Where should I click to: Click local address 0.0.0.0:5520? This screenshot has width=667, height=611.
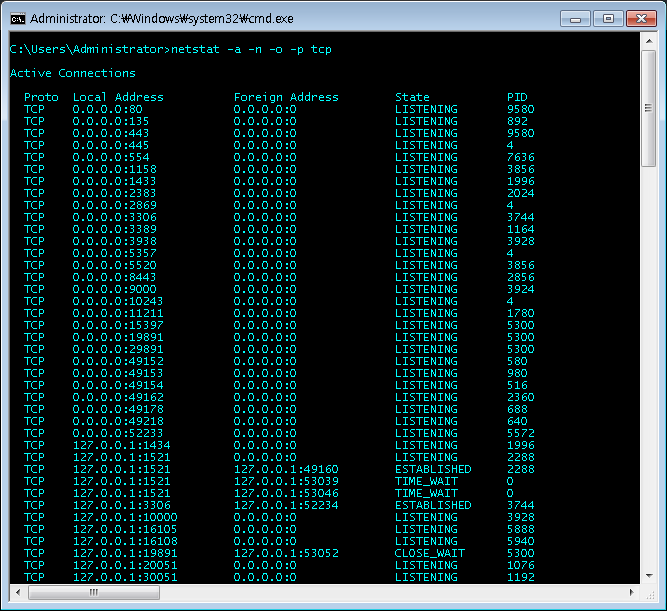(x=114, y=265)
